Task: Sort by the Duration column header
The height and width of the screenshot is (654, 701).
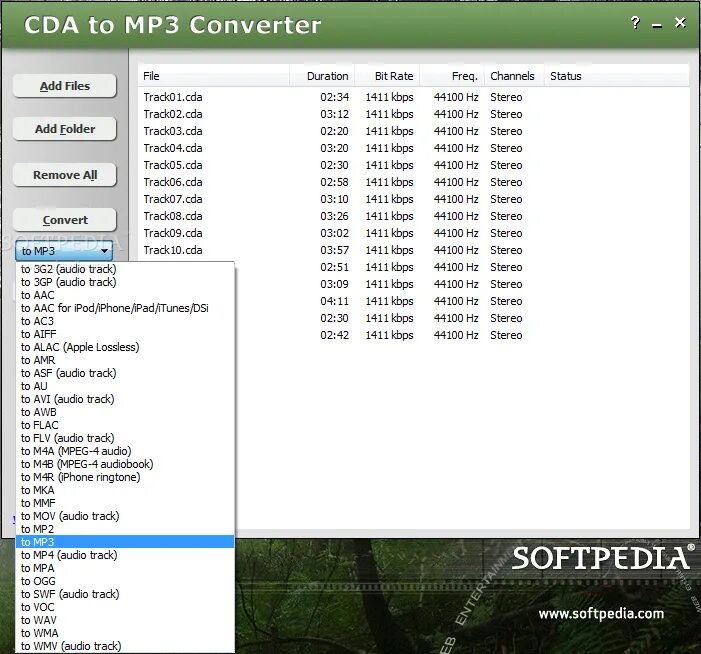Action: click(x=322, y=76)
